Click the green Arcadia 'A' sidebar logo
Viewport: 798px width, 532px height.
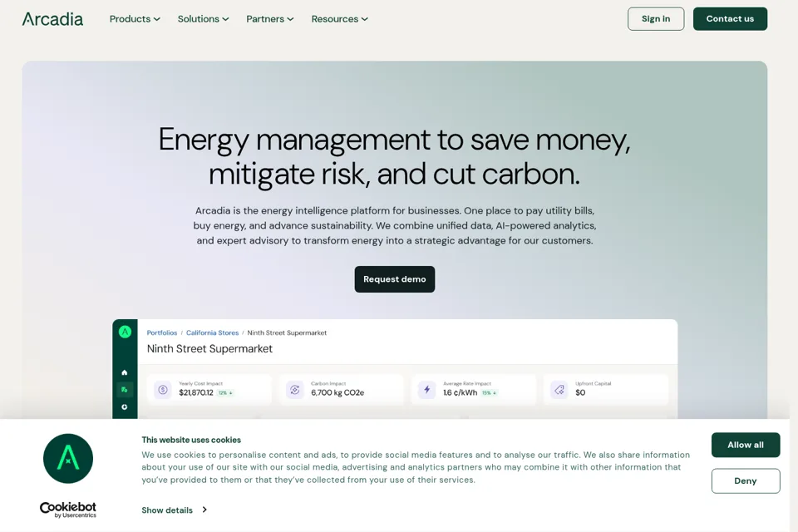point(125,332)
